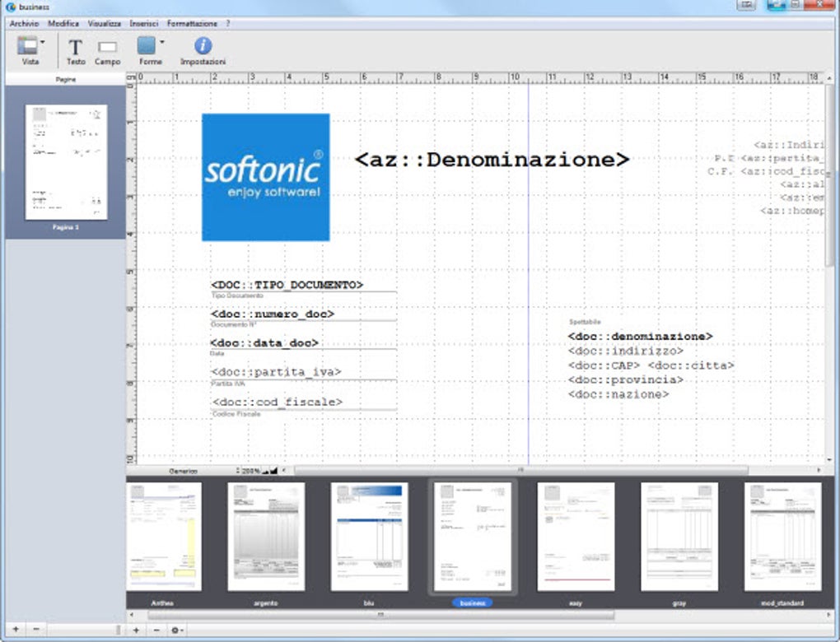Select the Pagina 1 thumbnail
The height and width of the screenshot is (642, 840).
click(66, 161)
